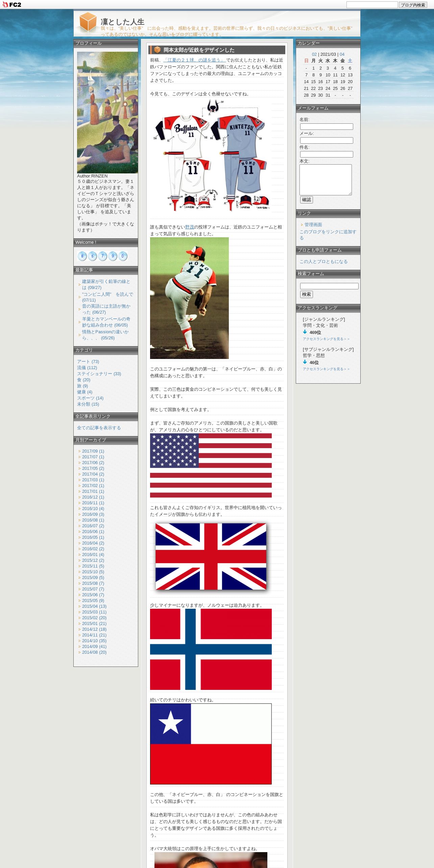This screenshot has height=868, width=434.
Task: Open the 2014/08 (20) archive
Action: coord(94,652)
